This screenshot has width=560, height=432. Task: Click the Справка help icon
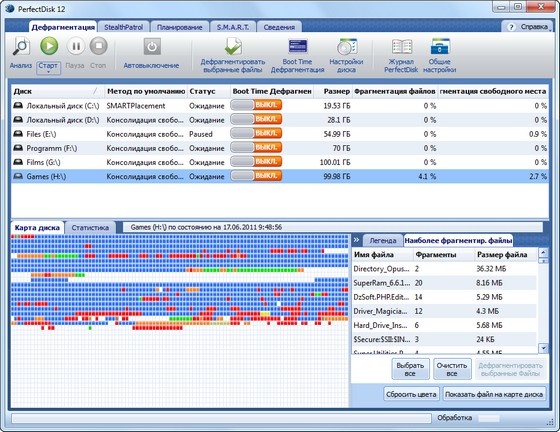coord(511,27)
